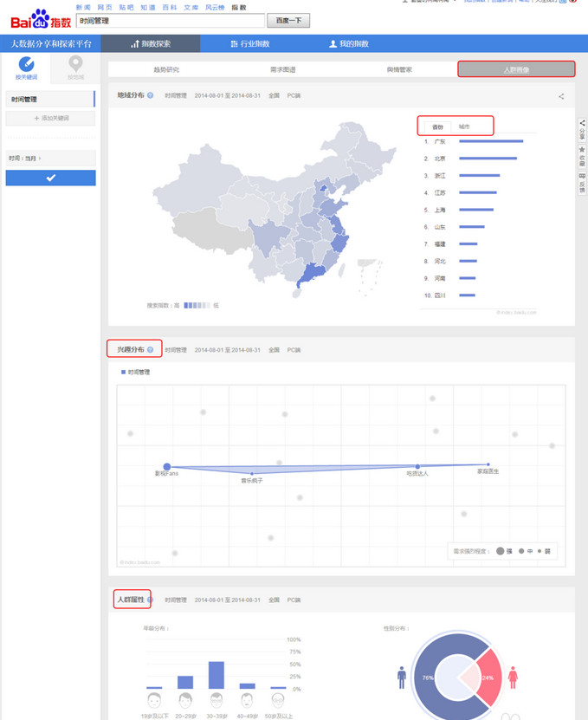The height and width of the screenshot is (720, 588).
Task: Click help icon beside 人群属性 title
Action: point(150,599)
